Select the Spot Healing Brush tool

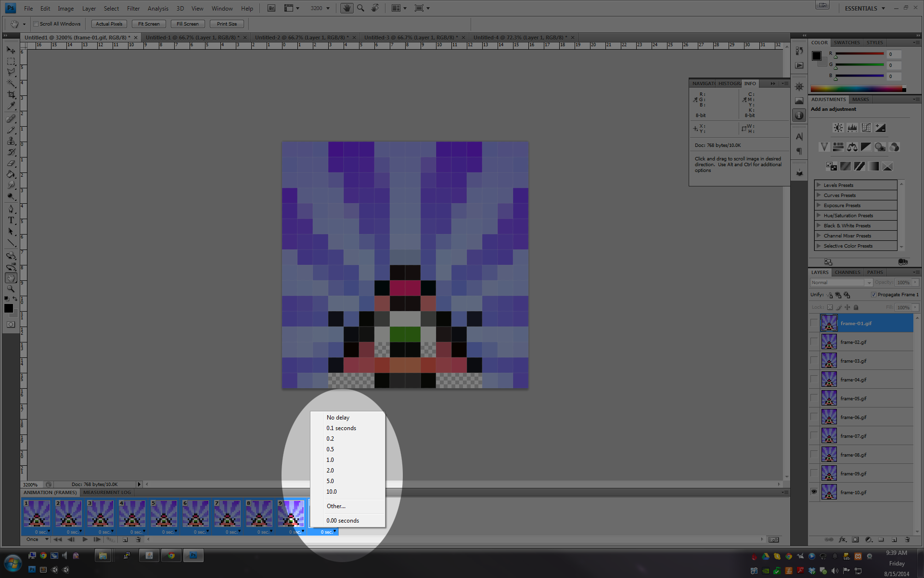pos(11,118)
